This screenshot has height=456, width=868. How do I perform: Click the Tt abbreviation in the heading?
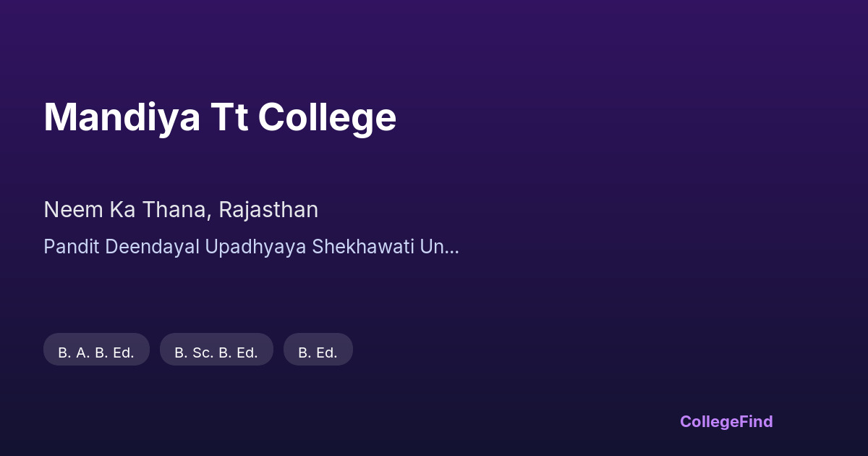[229, 117]
